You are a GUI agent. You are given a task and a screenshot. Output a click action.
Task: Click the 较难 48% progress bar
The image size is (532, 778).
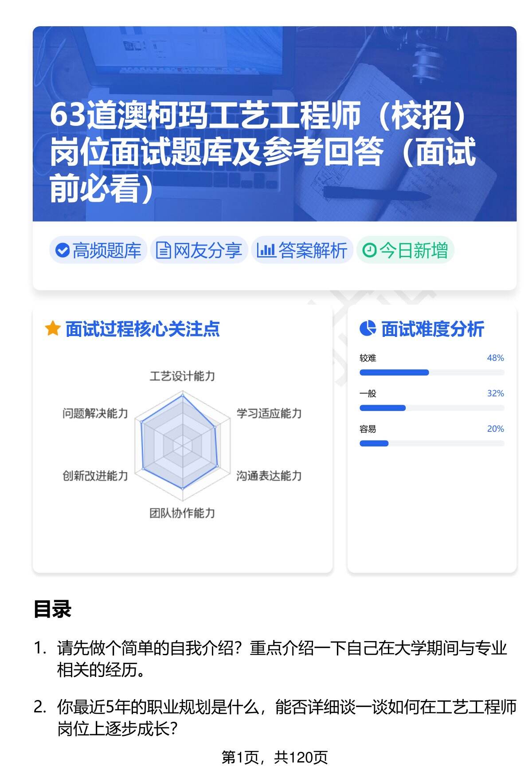pos(431,372)
